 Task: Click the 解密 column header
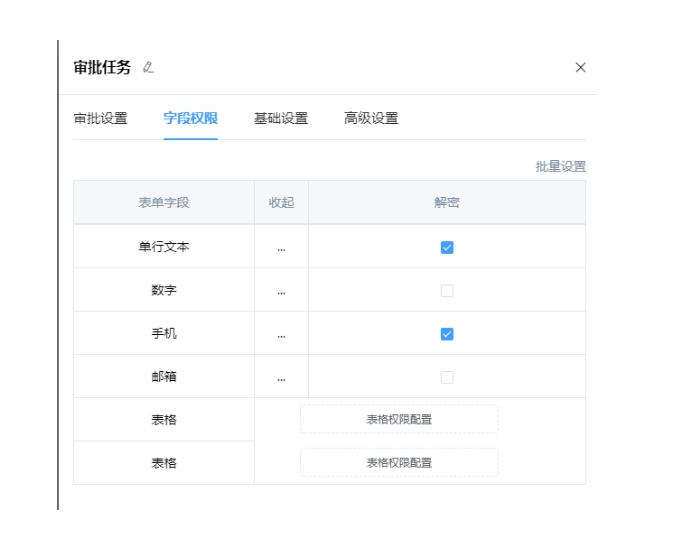[447, 203]
